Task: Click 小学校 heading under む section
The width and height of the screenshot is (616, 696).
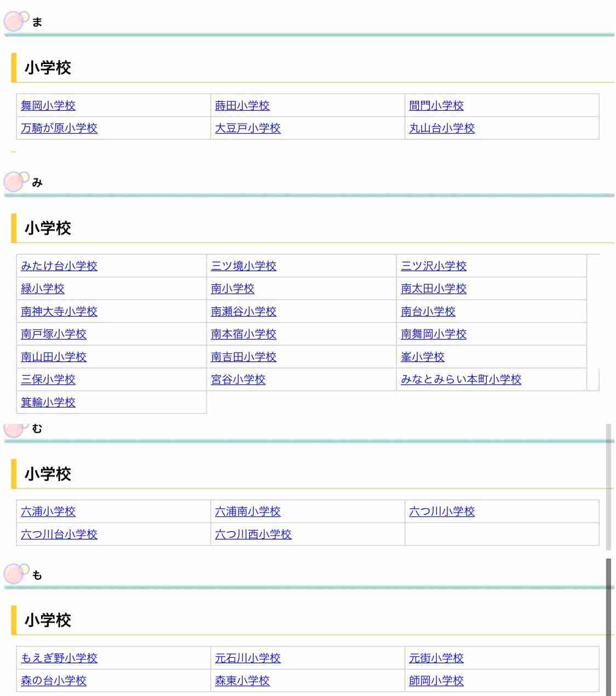Action: click(48, 474)
